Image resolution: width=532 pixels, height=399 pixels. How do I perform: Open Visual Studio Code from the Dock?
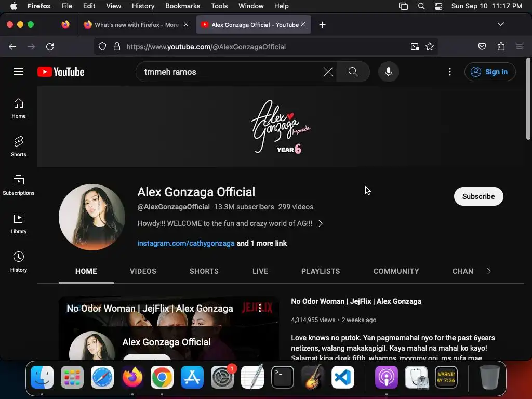tap(343, 377)
